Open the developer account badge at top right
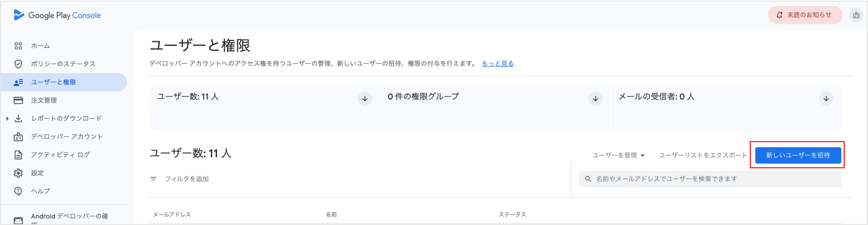Viewport: 868px width, 225px height. 856,15
